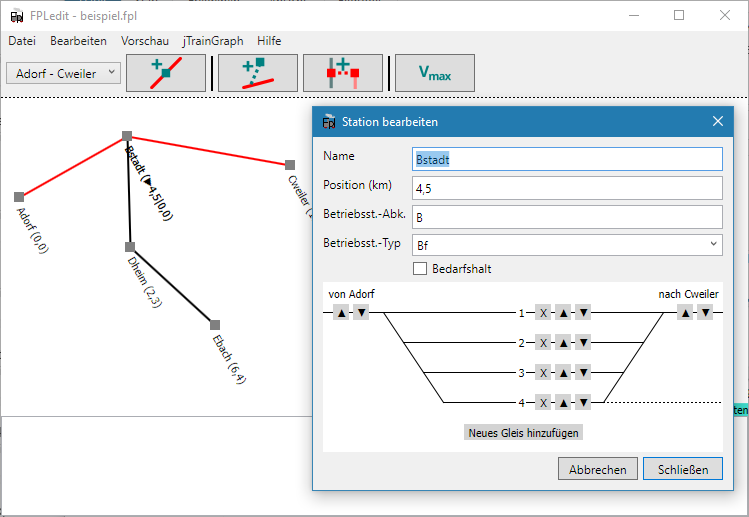Select the Adorf station node

[x=19, y=197]
